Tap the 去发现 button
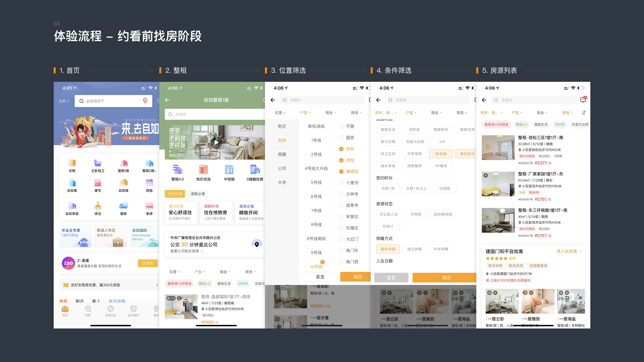This screenshot has width=644, height=362. click(148, 263)
